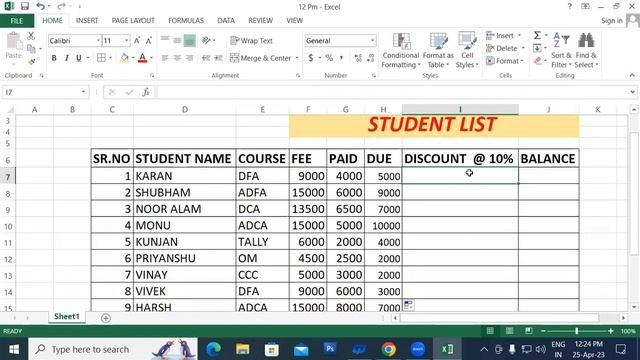Click the AutoSum sigma icon

(538, 36)
